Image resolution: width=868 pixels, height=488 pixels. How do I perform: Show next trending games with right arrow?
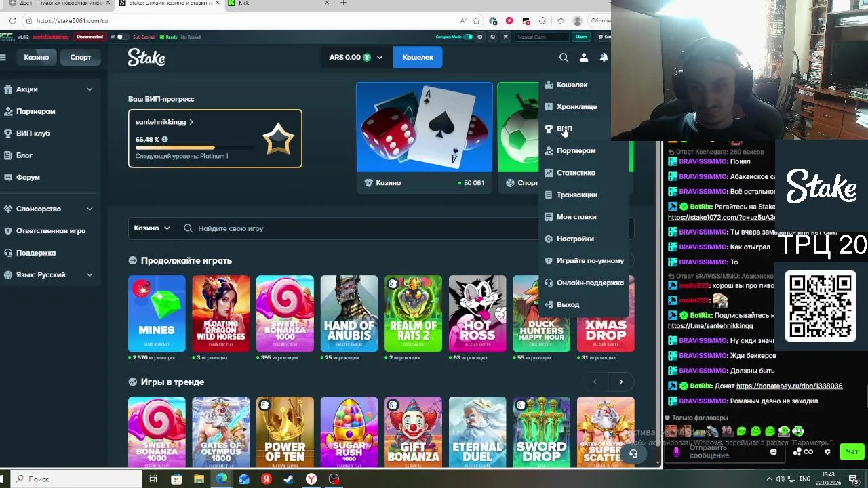click(620, 382)
